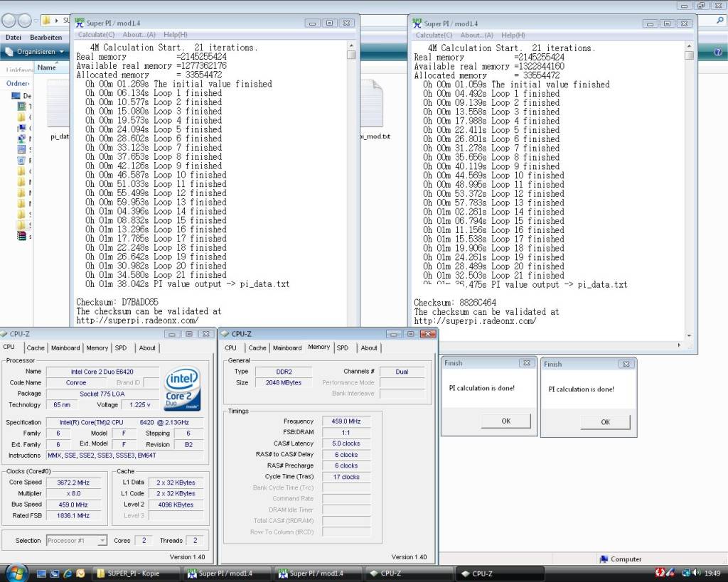Click the Name column header in Explorer
Viewport: 728px width, 582px height.
point(47,68)
